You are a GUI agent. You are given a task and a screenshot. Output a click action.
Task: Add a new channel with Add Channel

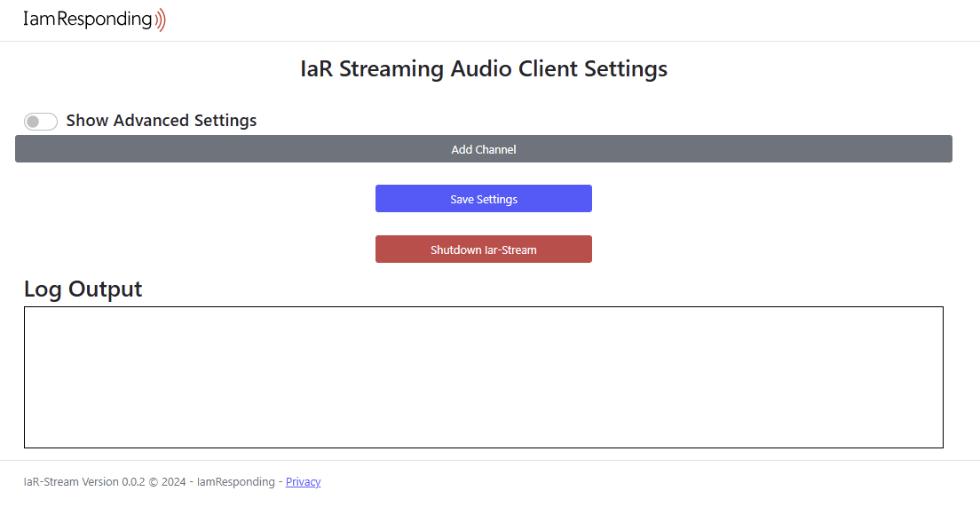(x=484, y=149)
